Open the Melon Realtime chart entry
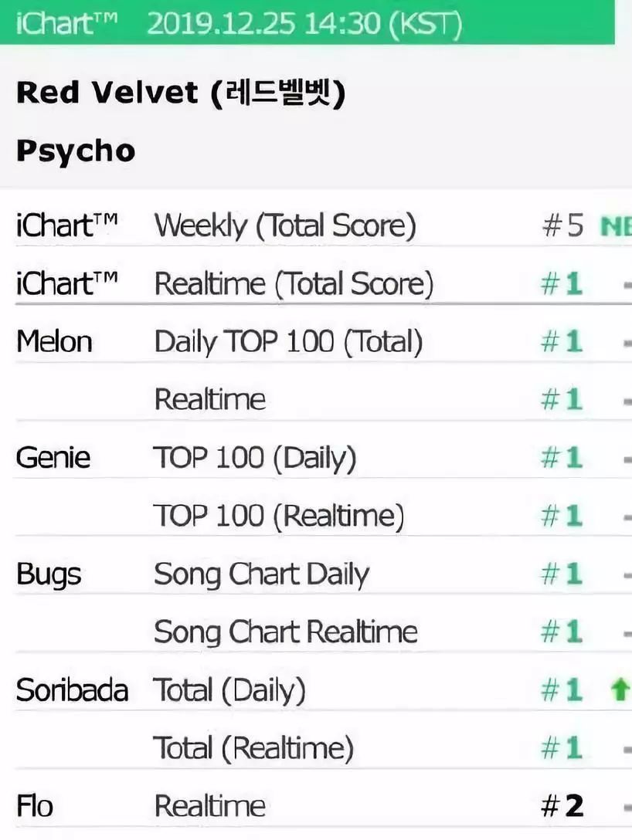Viewport: 632px width, 840px height. pos(209,400)
